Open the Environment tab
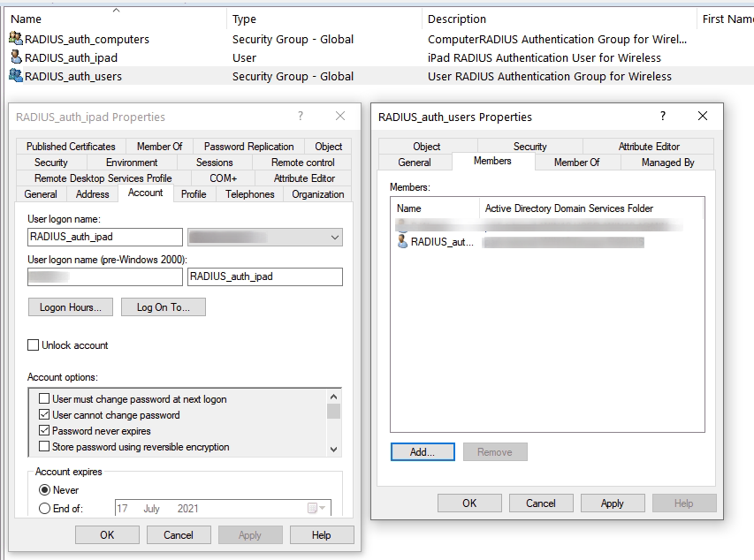Viewport: 754px width, 560px height. point(132,162)
